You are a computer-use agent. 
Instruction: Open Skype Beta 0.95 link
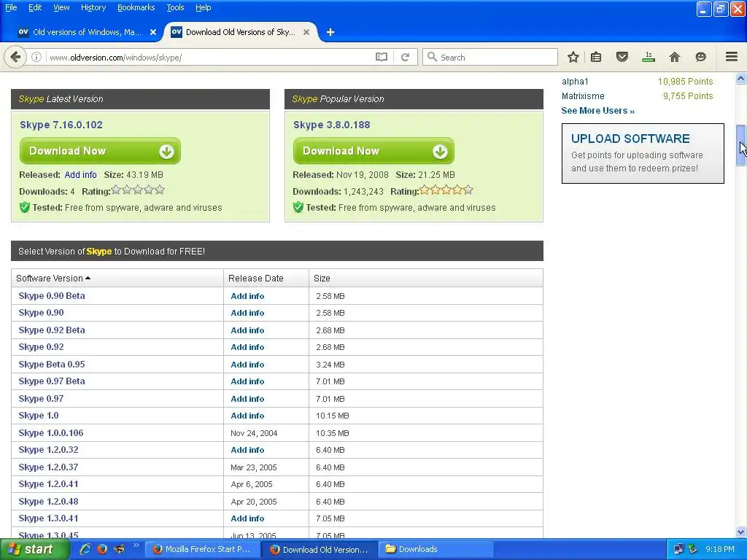coord(52,365)
